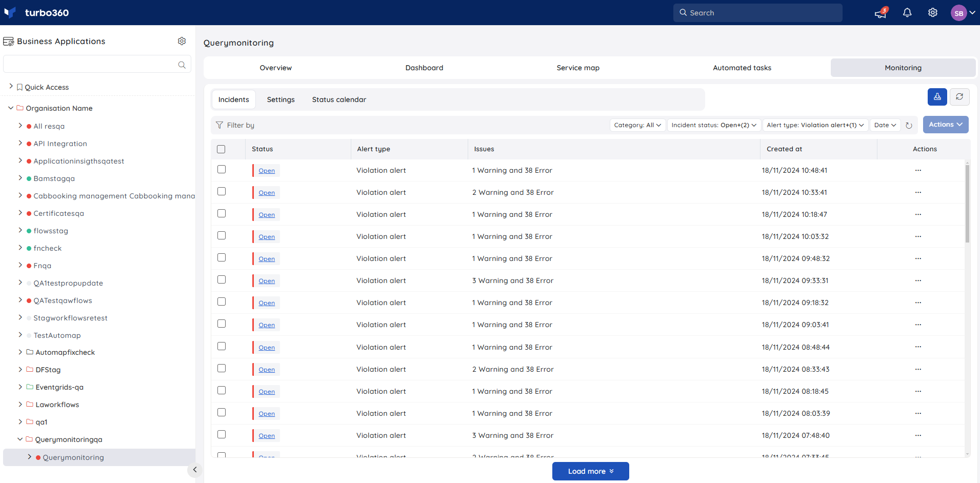
Task: Click the sidebar search magnifier icon
Action: pos(182,65)
